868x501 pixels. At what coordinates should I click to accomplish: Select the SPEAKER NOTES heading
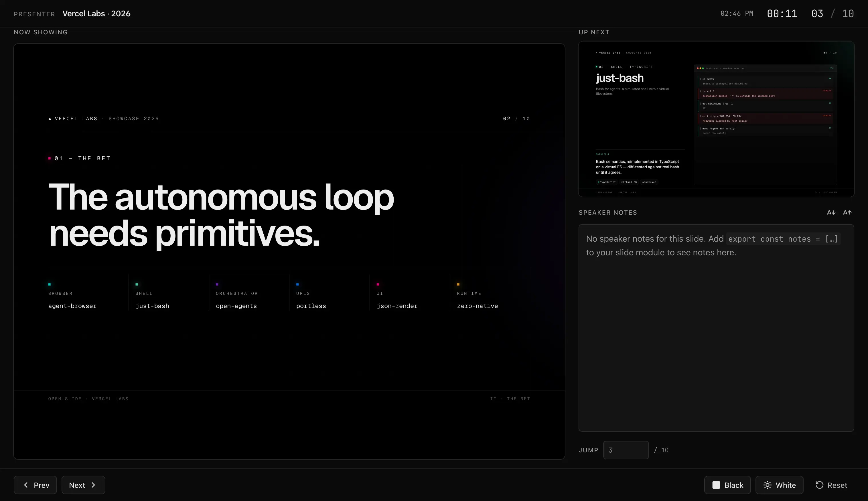point(607,212)
